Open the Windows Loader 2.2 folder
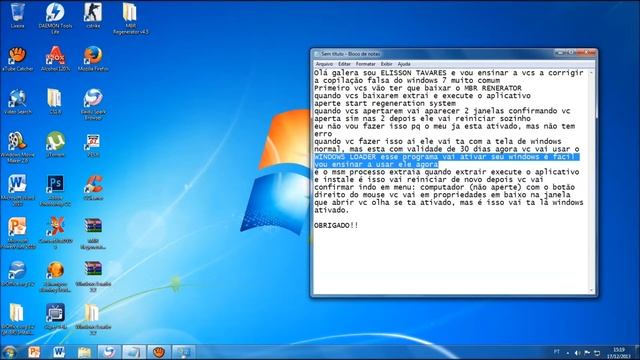640x360 pixels. click(93, 319)
